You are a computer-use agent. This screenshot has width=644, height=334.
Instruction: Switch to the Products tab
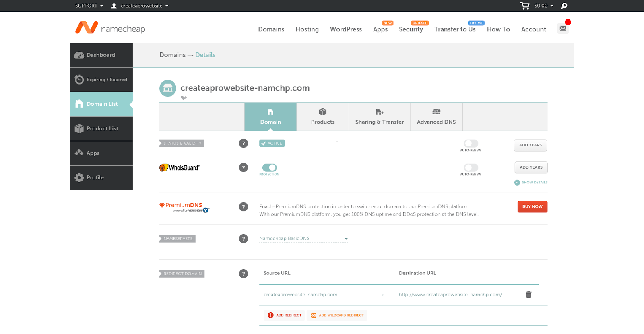[x=323, y=117]
